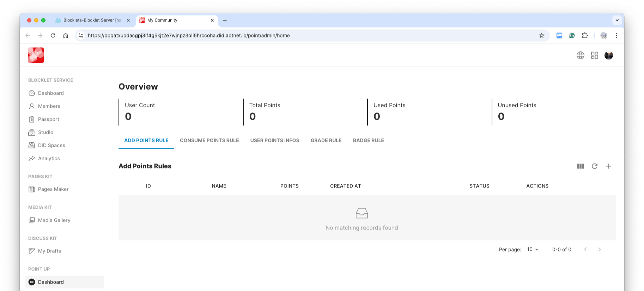Expand the Per page rows dropdown
644x291 pixels.
tap(533, 249)
